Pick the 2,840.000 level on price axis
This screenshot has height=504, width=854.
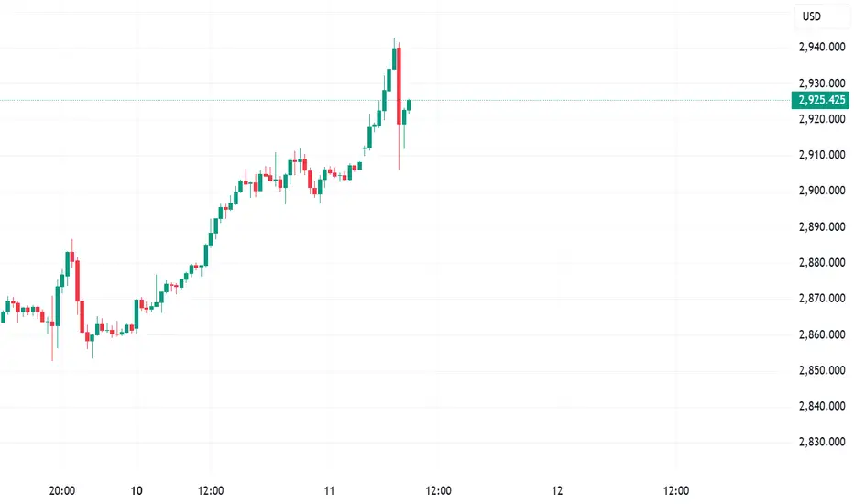(822, 405)
